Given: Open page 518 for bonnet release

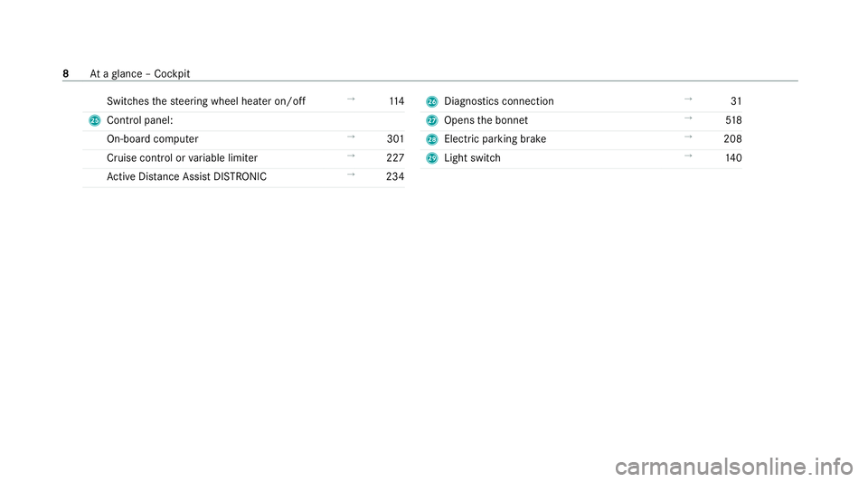Looking at the screenshot, I should [733, 120].
